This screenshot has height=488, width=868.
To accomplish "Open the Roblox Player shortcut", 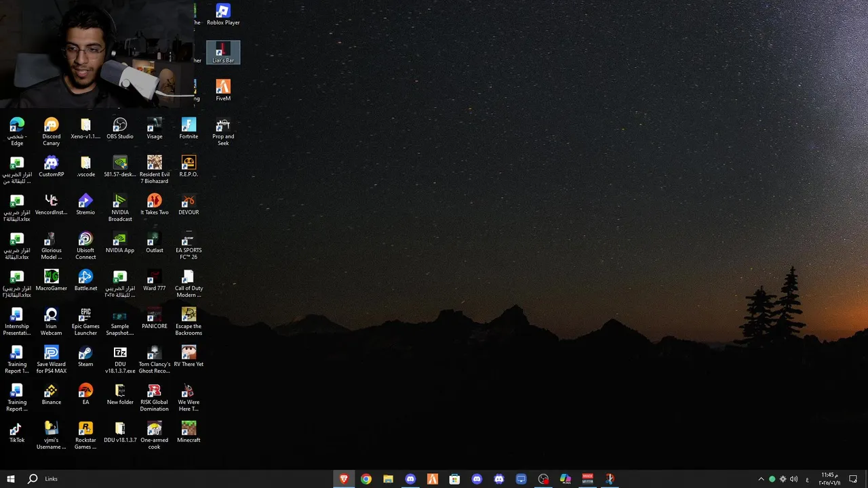I will click(223, 14).
